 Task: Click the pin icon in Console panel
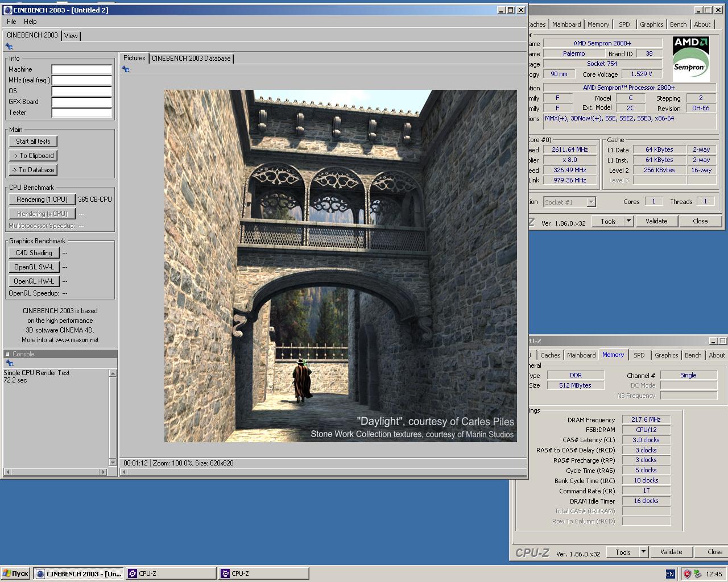tap(9, 363)
